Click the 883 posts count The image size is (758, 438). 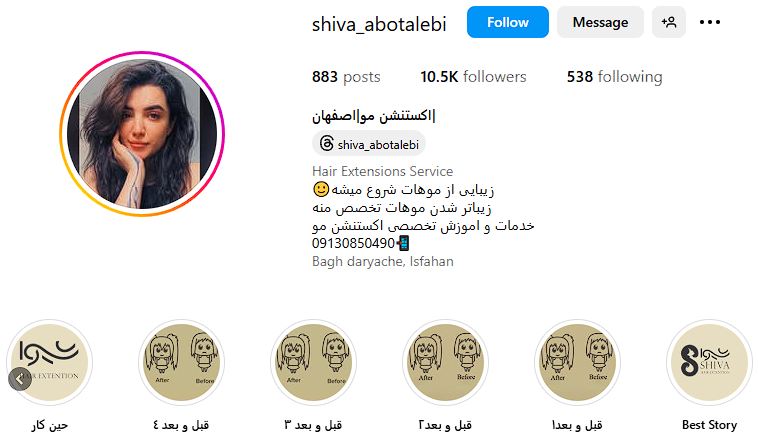click(x=346, y=76)
